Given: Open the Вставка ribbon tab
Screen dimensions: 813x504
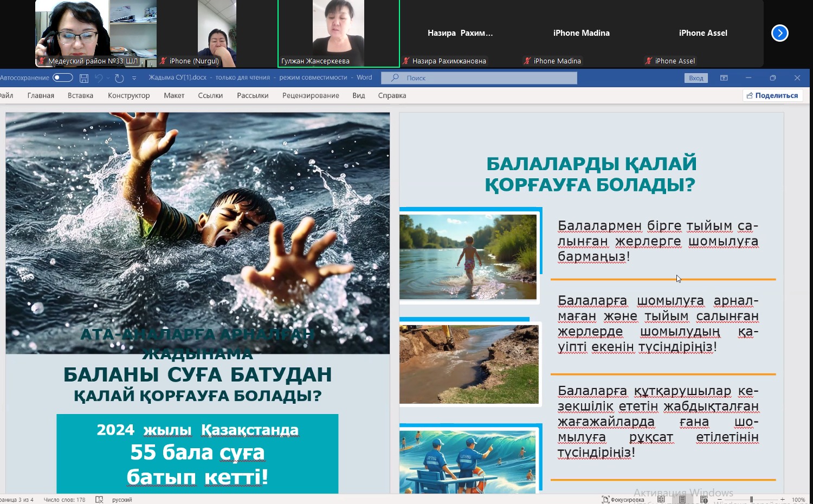Looking at the screenshot, I should (80, 95).
